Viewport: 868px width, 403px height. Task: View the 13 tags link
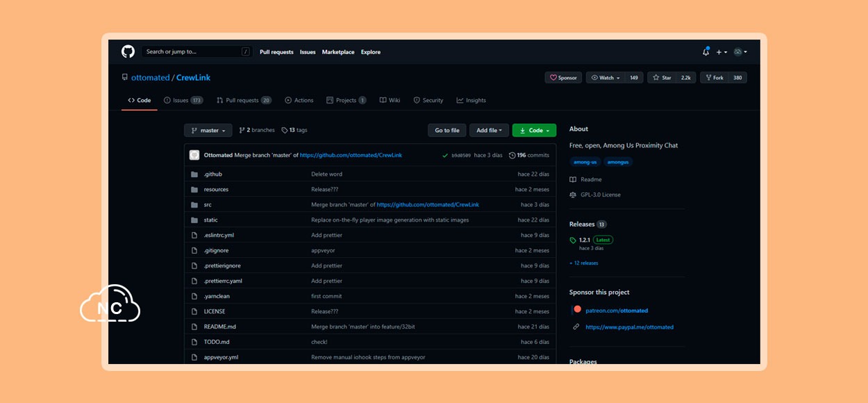pyautogui.click(x=294, y=130)
